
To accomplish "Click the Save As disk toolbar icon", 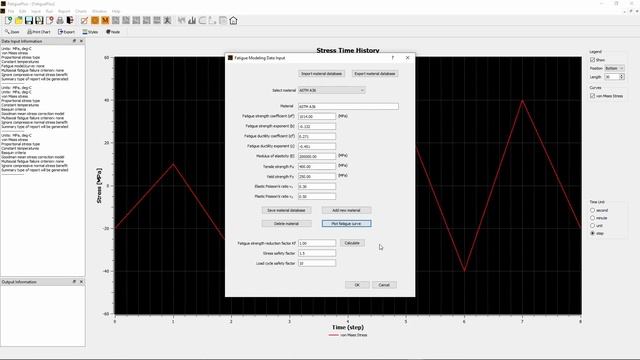I will pyautogui.click(x=39, y=20).
